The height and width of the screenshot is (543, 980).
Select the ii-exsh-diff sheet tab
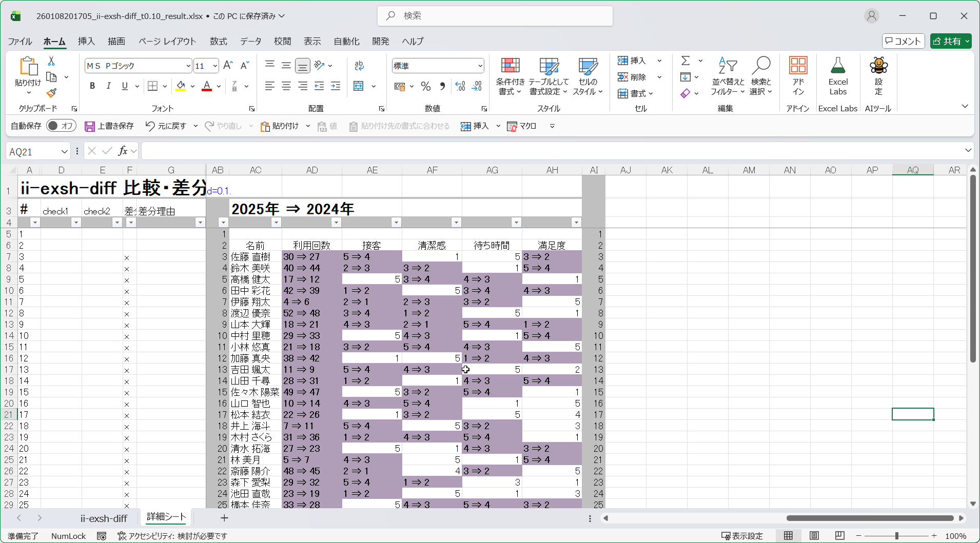point(104,518)
